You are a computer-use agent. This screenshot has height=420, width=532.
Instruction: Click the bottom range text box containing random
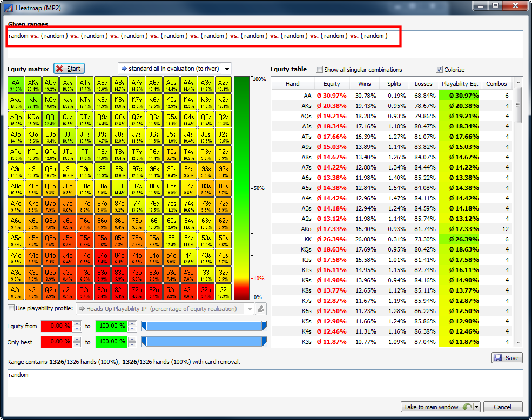click(x=265, y=383)
